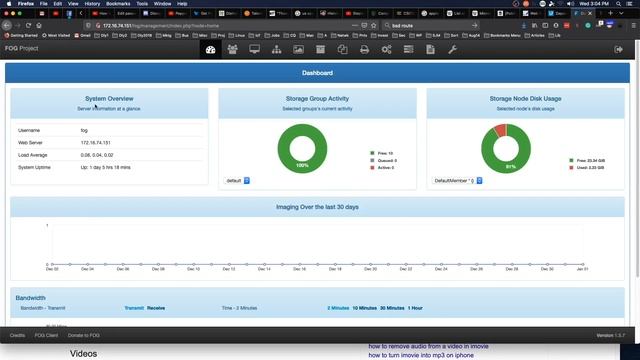Toggle the green Free disk legend swatch
Image resolution: width=640 pixels, height=360 pixels.
click(x=571, y=160)
